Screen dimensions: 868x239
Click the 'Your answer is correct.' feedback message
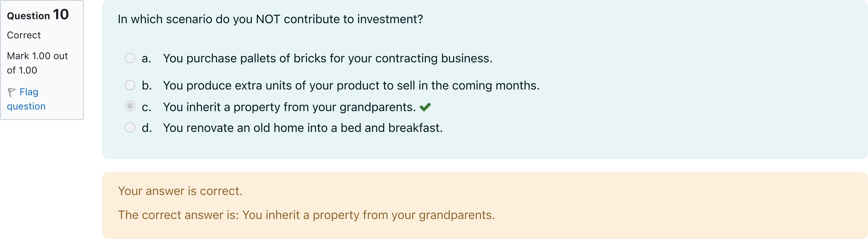coord(180,191)
